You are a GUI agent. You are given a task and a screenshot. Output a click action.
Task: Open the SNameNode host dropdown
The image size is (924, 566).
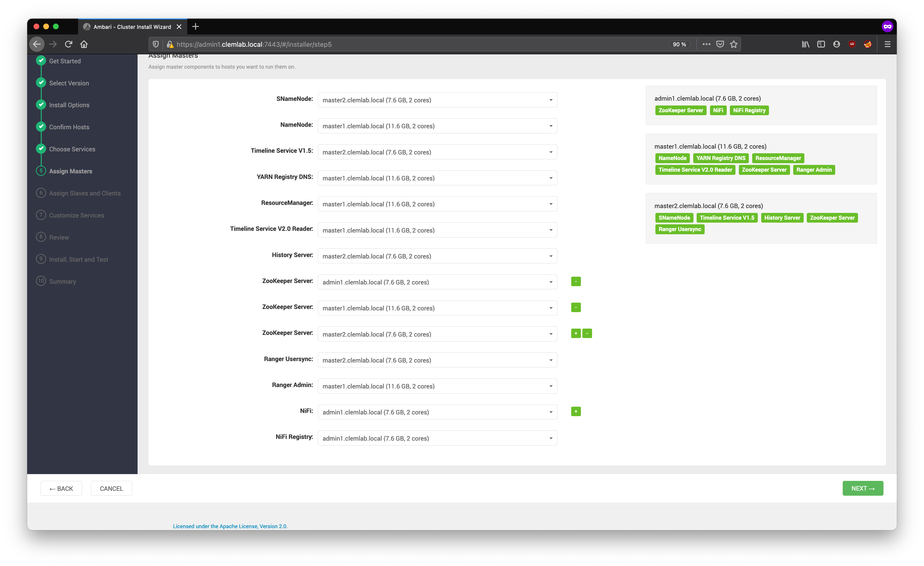tap(437, 100)
